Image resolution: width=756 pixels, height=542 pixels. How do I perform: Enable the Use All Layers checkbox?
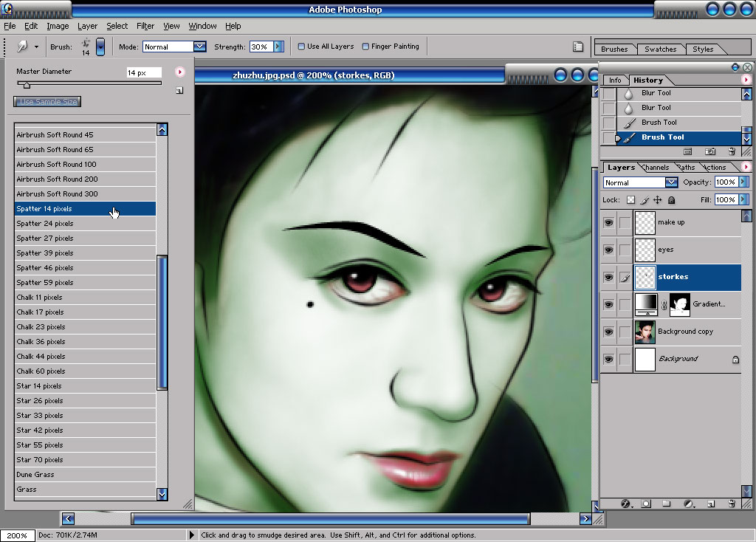coord(301,47)
